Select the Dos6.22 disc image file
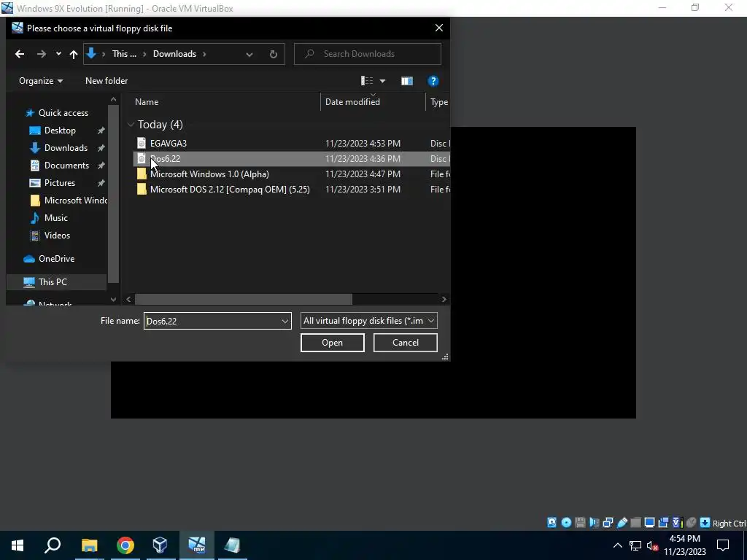 click(165, 158)
